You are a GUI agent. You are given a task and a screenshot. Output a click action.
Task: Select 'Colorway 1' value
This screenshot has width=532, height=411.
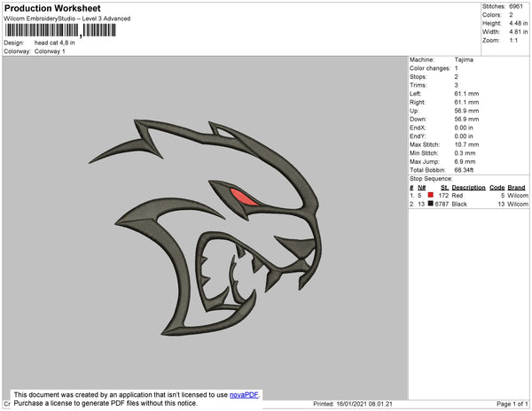pos(50,51)
